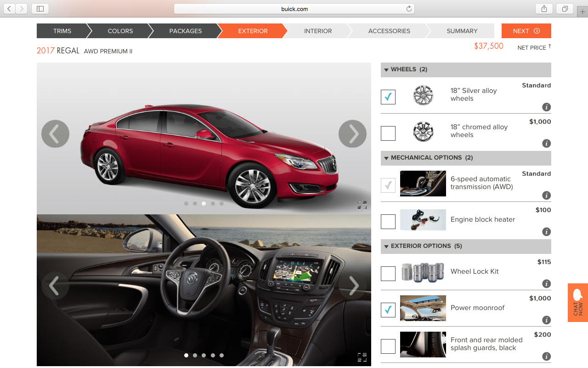This screenshot has width=588, height=368.
Task: Go forward in Safari history
Action: (x=22, y=8)
